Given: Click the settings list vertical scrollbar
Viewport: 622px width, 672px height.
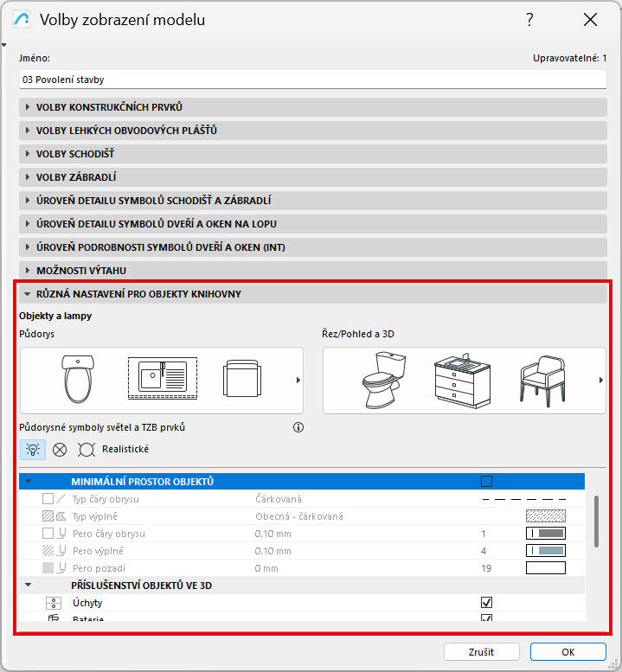Looking at the screenshot, I should pyautogui.click(x=596, y=522).
